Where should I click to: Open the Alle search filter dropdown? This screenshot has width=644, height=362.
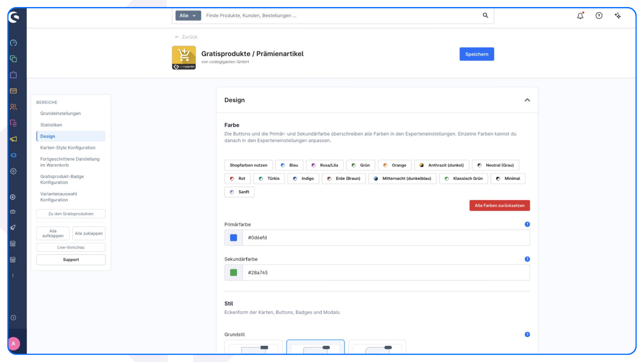click(188, 15)
